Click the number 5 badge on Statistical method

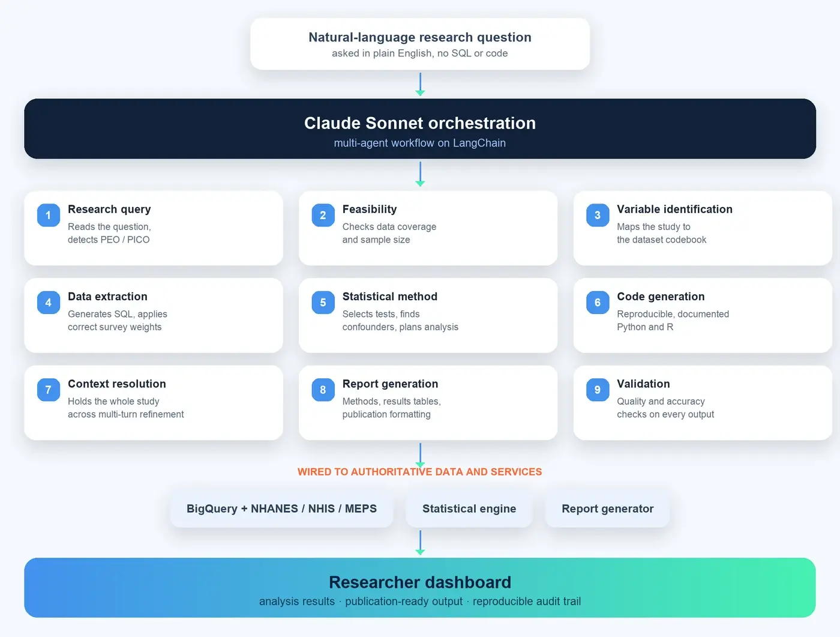(323, 303)
